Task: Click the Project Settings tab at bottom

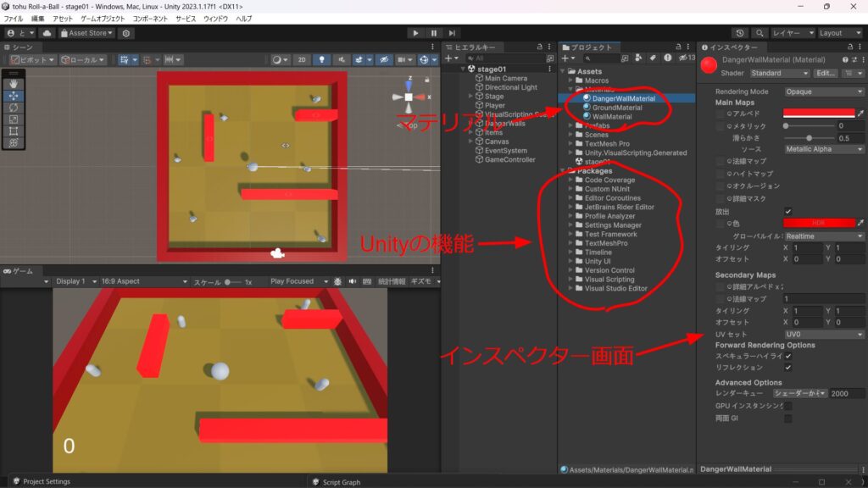Action: 42,481
